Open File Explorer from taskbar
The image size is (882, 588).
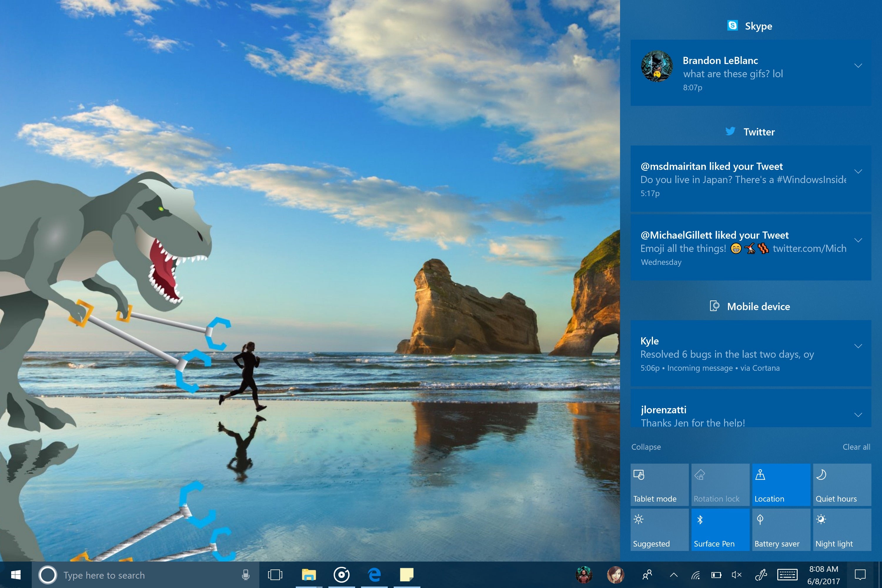(x=308, y=575)
